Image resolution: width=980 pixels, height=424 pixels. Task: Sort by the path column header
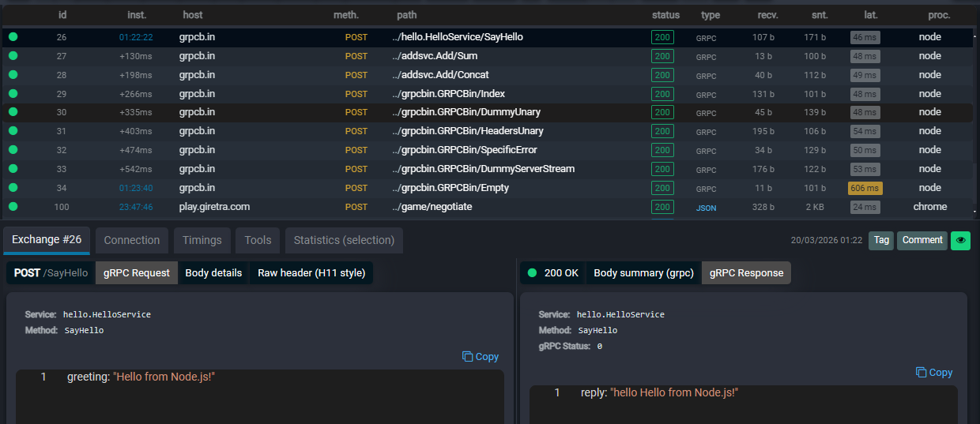[406, 15]
